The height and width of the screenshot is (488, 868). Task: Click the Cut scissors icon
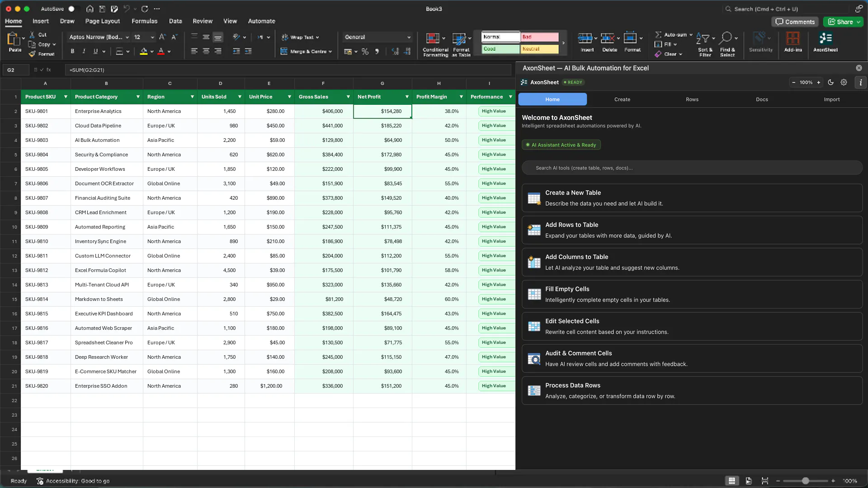tap(32, 35)
